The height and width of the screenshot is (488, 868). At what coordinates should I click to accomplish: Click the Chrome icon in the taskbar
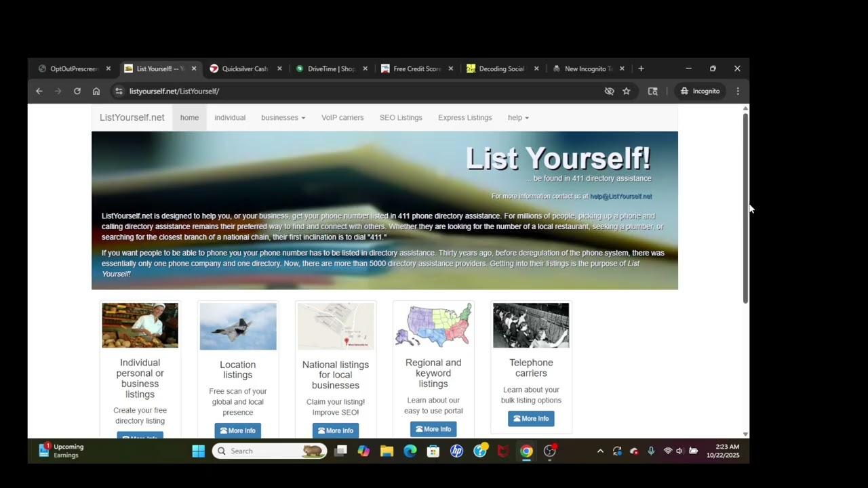[526, 451]
